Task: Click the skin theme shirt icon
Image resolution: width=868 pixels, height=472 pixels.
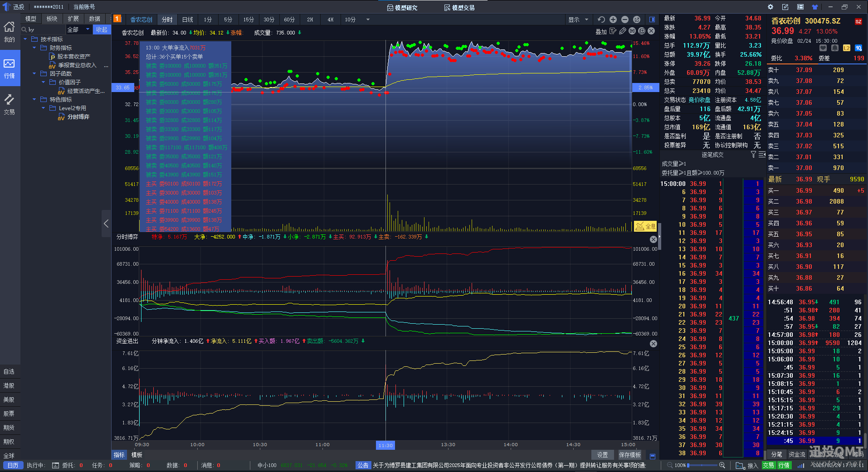Action: (815, 7)
